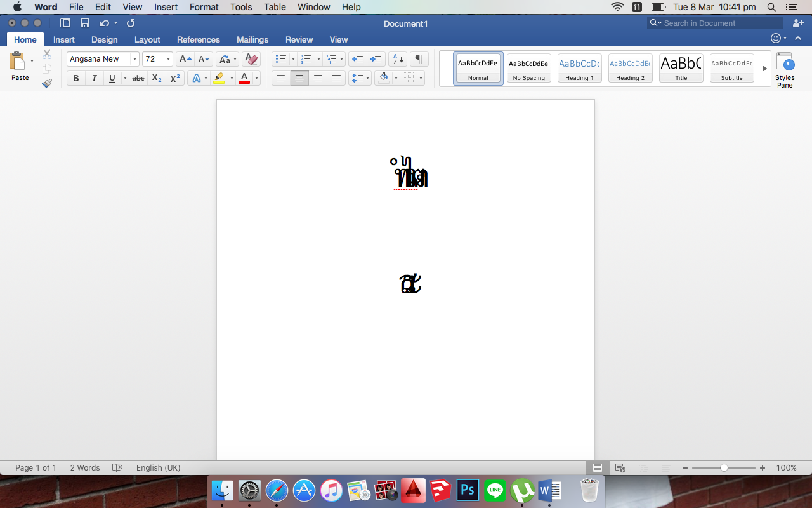Viewport: 812px width, 508px height.
Task: Toggle Italic formatting
Action: 94,78
